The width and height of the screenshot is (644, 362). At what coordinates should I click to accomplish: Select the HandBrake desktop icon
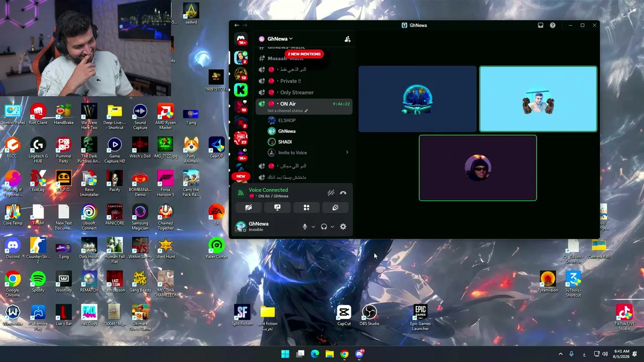point(63,115)
